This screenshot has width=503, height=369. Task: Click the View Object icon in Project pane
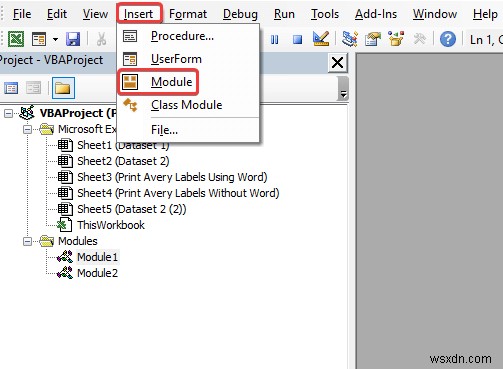(34, 88)
